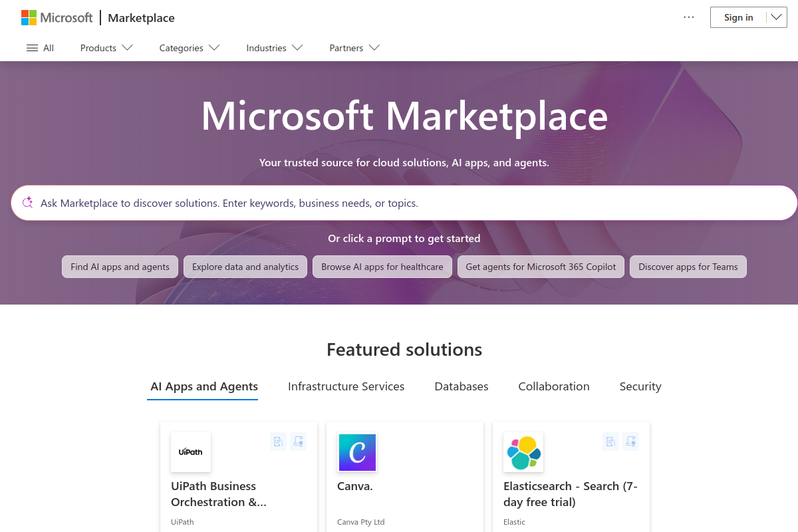Click the Elastic publisher name

(514, 522)
